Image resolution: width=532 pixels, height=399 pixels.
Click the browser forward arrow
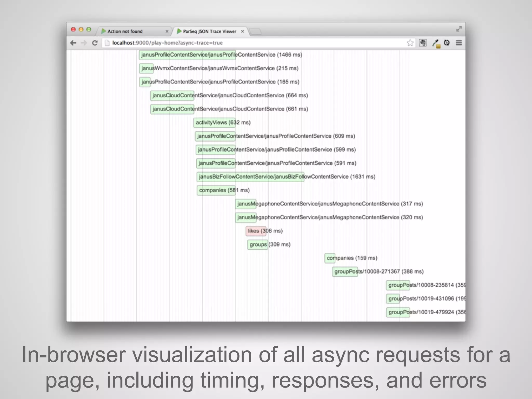84,43
